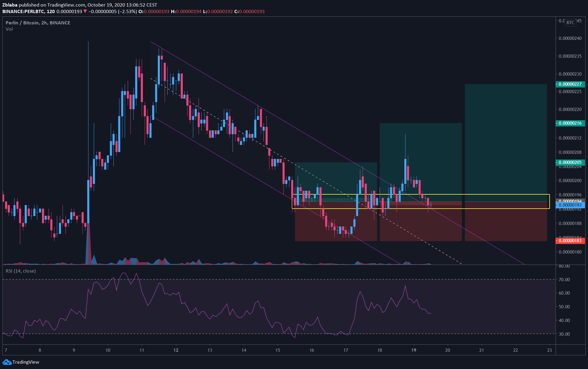Click the date 9 on time axis
This screenshot has height=369, width=588.
coord(74,350)
